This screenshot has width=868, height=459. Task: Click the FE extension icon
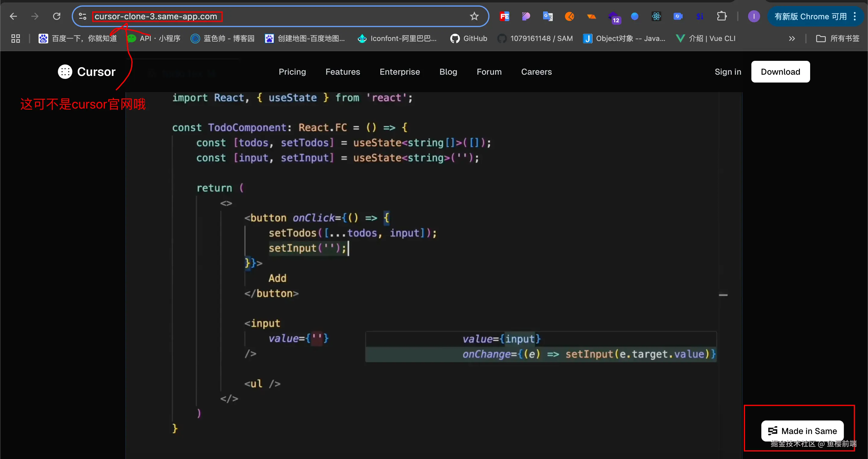[x=505, y=16]
